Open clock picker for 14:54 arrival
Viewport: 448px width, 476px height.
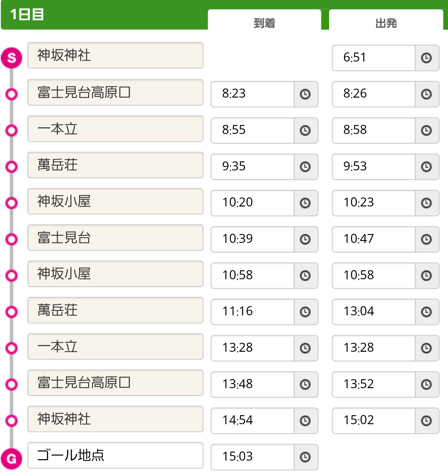point(305,421)
